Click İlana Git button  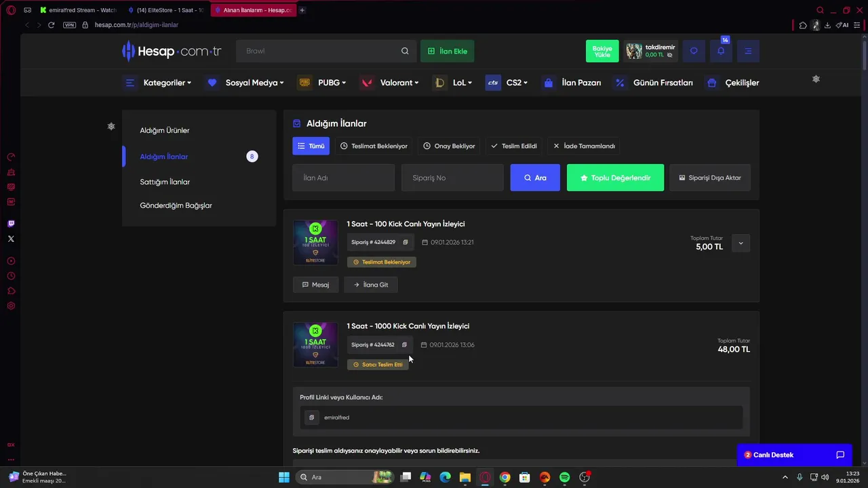[x=371, y=285]
